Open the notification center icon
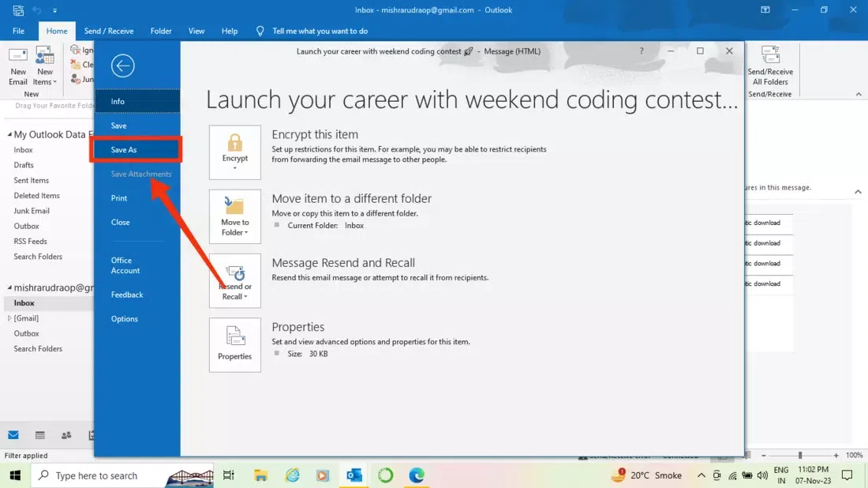Viewport: 868px width, 488px height. [847, 475]
